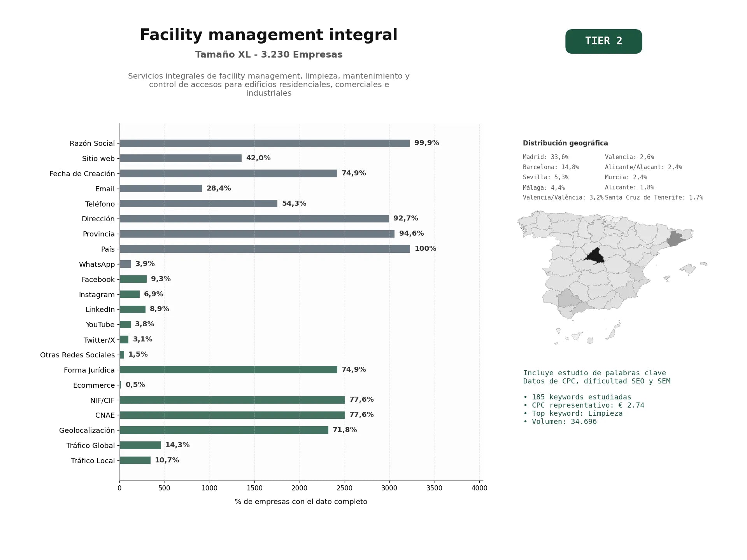Click 'Valencia: 2,6%' entry
The width and height of the screenshot is (747, 560).
click(x=630, y=157)
